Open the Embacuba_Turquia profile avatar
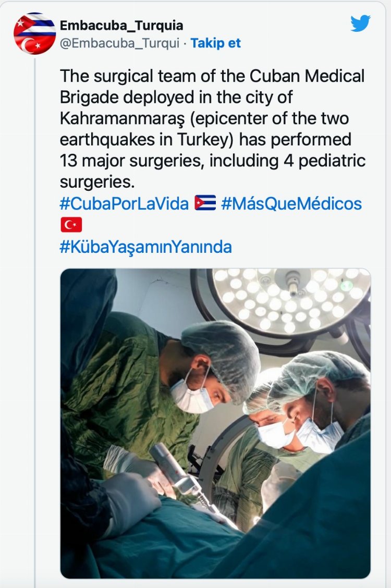The image size is (391, 588). pos(34,34)
